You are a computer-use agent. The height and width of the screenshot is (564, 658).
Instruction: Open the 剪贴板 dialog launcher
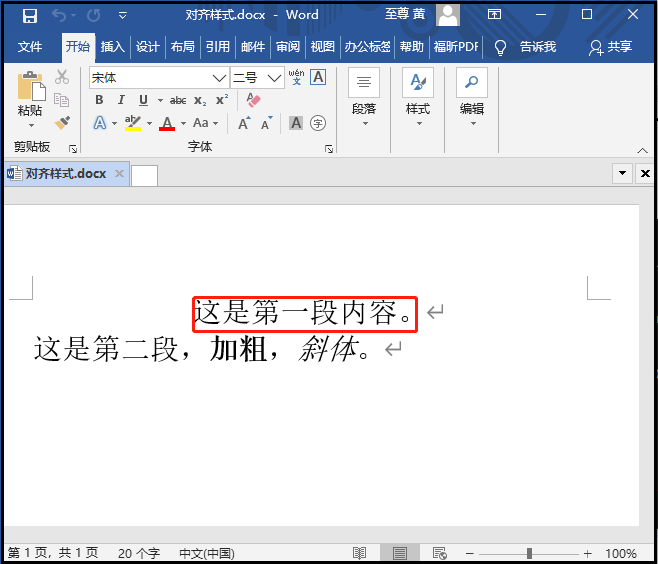point(73,149)
